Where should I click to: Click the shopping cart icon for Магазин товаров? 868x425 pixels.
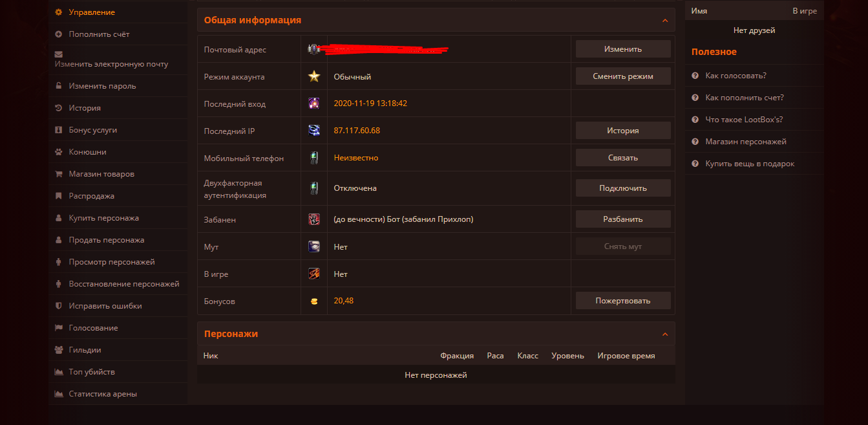[59, 174]
